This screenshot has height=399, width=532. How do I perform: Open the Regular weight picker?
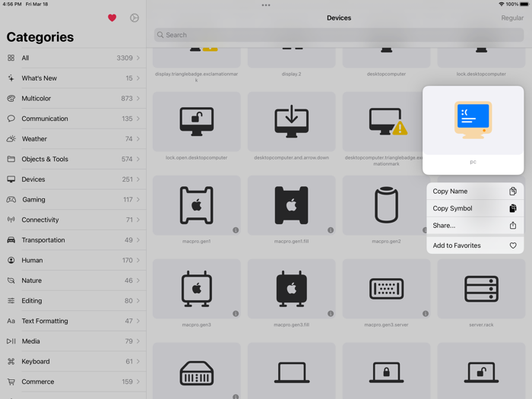[512, 18]
